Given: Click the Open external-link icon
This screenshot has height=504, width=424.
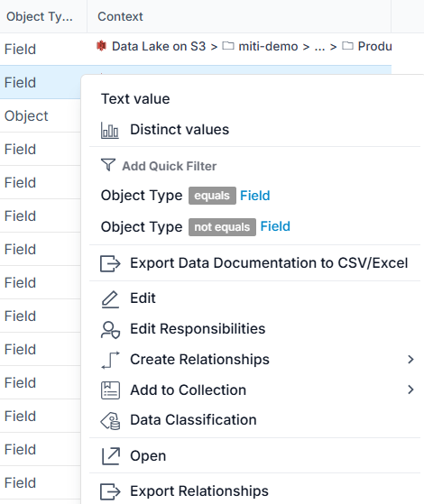Looking at the screenshot, I should 111,456.
